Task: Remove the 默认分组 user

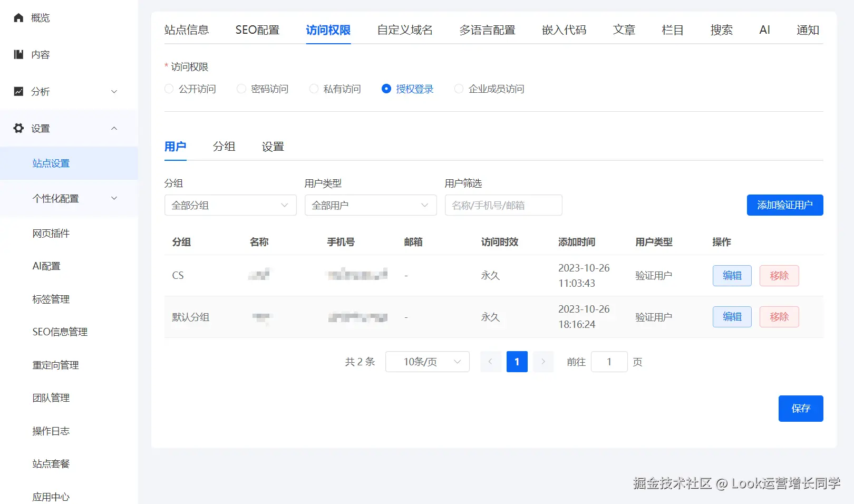Action: 779,317
